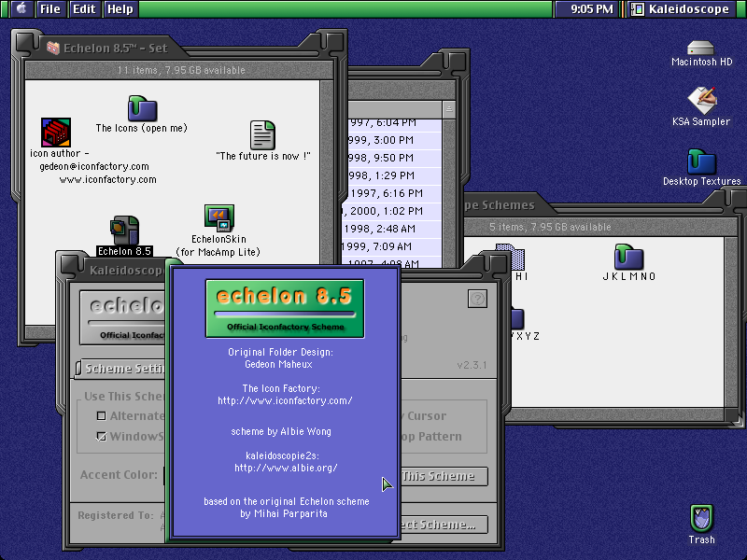Click the list row 1997, 6:16 PM
Screen dimensions: 747x560
click(394, 193)
